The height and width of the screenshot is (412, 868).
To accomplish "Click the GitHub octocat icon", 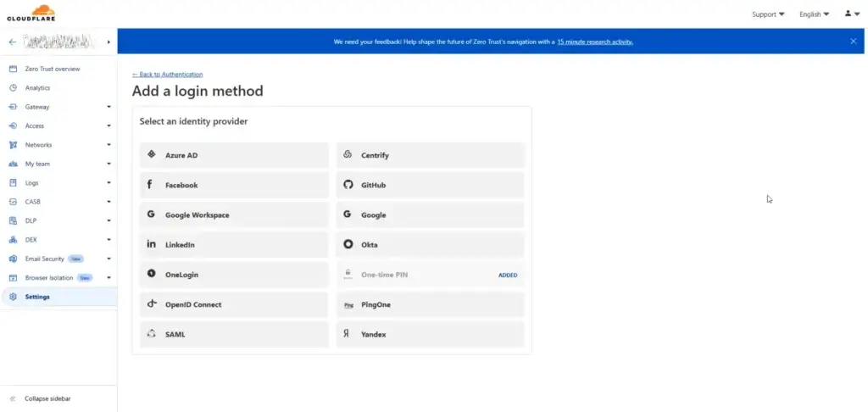I will [x=348, y=185].
